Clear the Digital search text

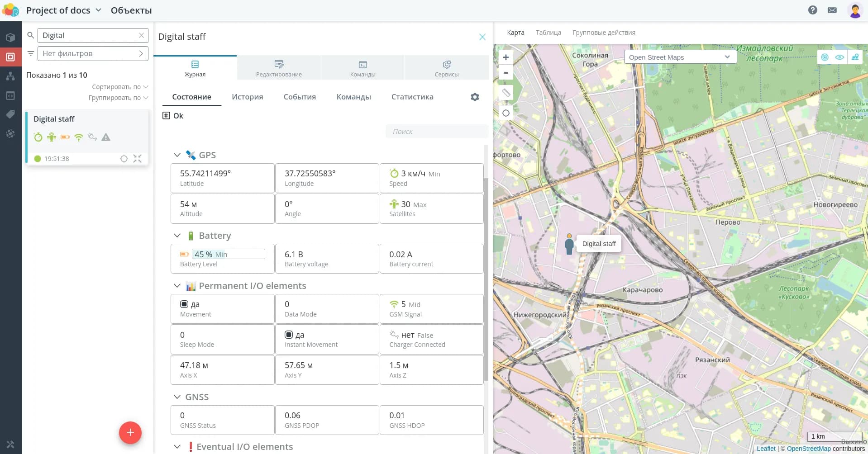[141, 35]
